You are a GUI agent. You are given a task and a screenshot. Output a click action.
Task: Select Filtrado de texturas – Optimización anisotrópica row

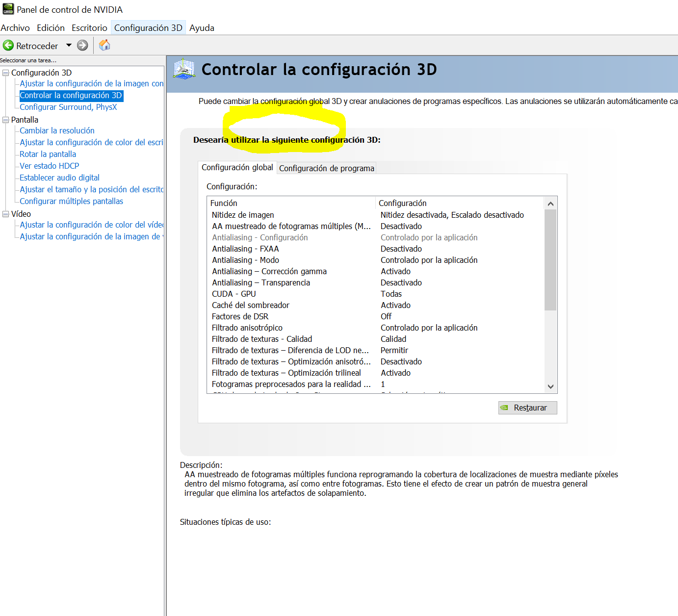376,361
